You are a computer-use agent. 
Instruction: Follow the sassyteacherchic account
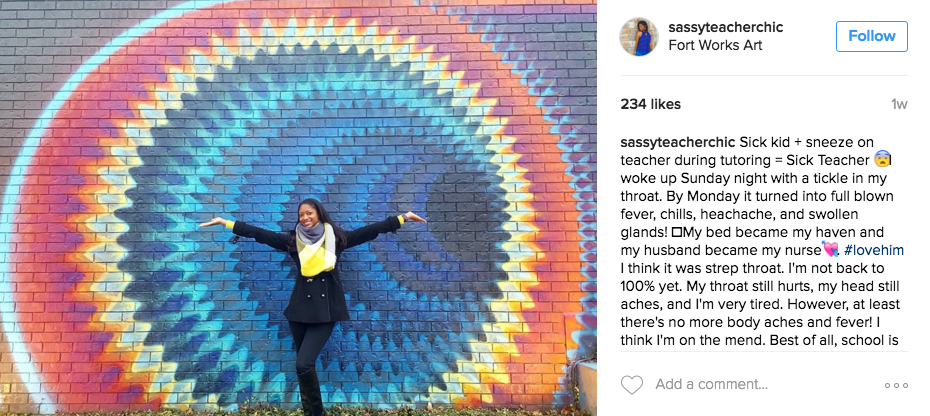point(872,36)
